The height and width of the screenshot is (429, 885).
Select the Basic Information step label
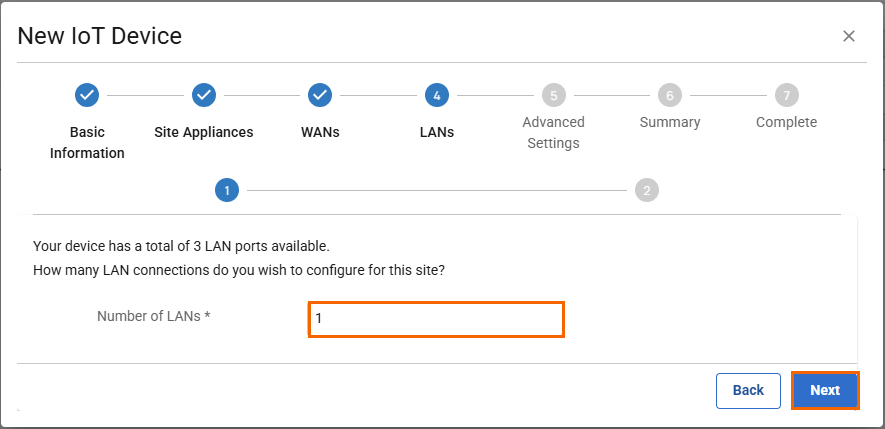(87, 142)
